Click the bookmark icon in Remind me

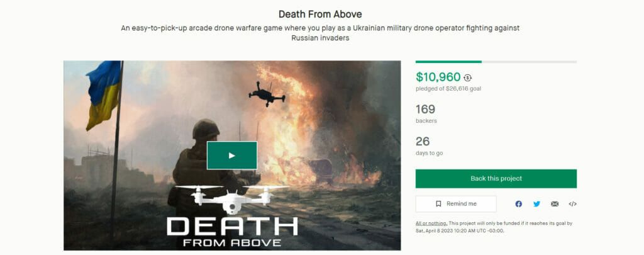click(438, 204)
